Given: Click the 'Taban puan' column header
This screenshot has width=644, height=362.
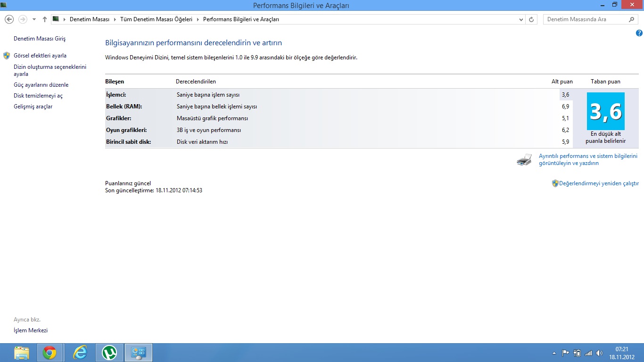Looking at the screenshot, I should (605, 82).
